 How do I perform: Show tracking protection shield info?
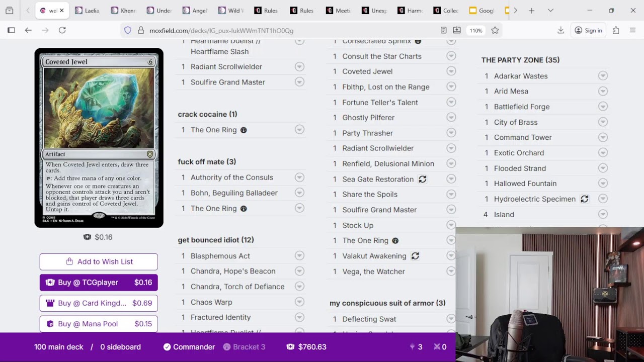pyautogui.click(x=128, y=30)
